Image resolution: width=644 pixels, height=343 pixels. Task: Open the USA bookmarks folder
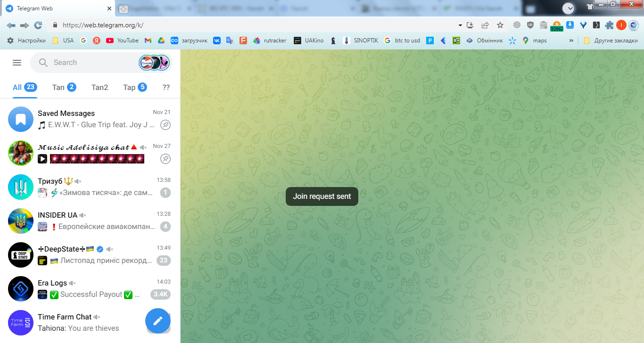[63, 41]
